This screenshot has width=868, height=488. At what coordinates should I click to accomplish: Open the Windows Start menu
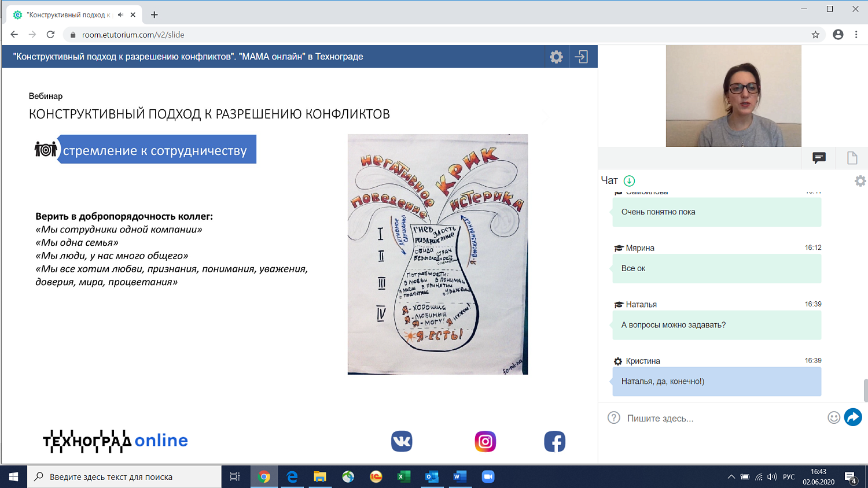(x=13, y=477)
